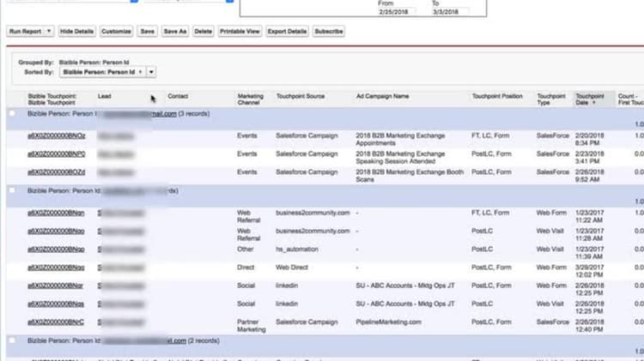Click date cell '2/23/2018 3:41 PM'

pyautogui.click(x=589, y=157)
